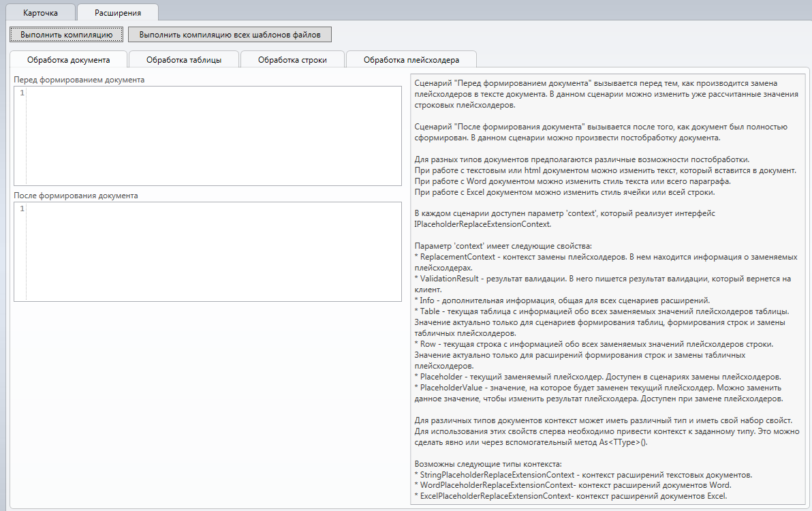812x511 pixels.
Task: Switch to the Карточка tab
Action: [40, 12]
